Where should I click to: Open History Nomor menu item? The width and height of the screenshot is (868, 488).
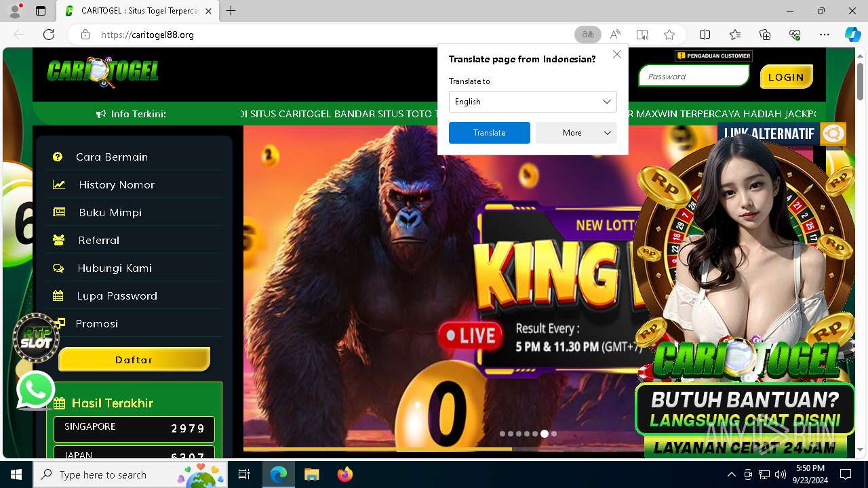(x=134, y=184)
